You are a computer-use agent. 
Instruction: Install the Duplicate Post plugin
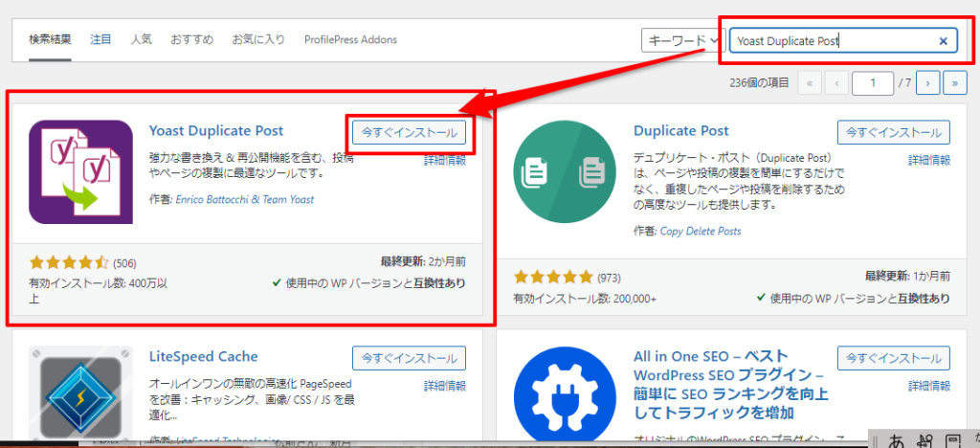(894, 133)
